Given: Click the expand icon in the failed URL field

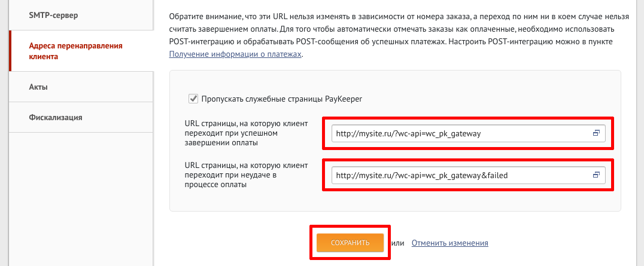Looking at the screenshot, I should click(596, 175).
